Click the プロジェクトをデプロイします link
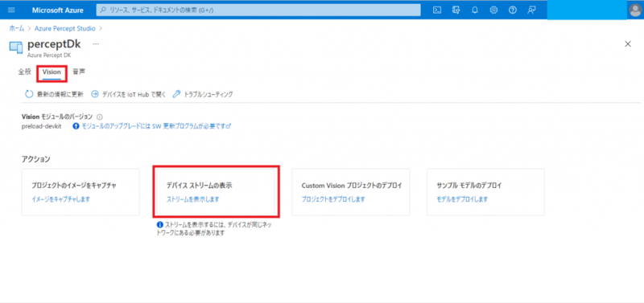Image resolution: width=644 pixels, height=303 pixels. [x=333, y=199]
